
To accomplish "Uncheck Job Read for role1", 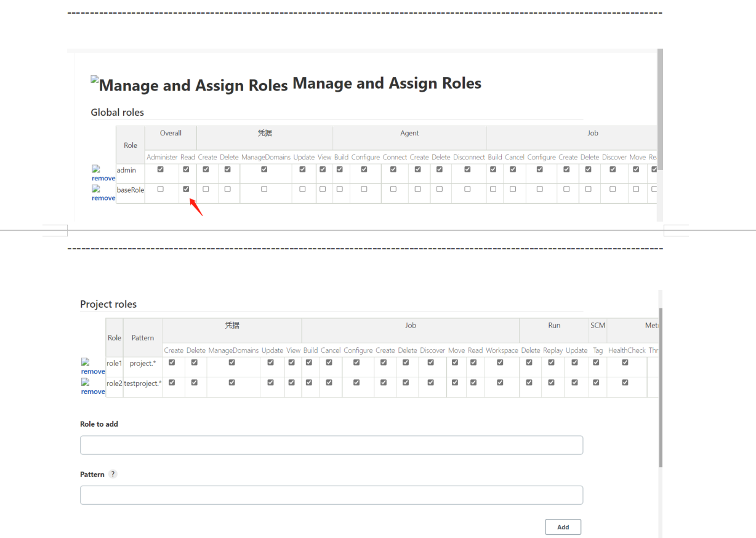I will coord(473,363).
